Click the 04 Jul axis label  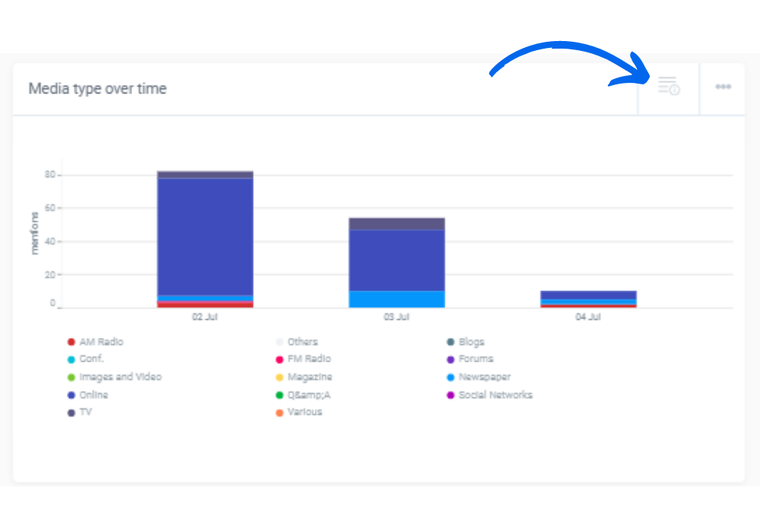(588, 317)
